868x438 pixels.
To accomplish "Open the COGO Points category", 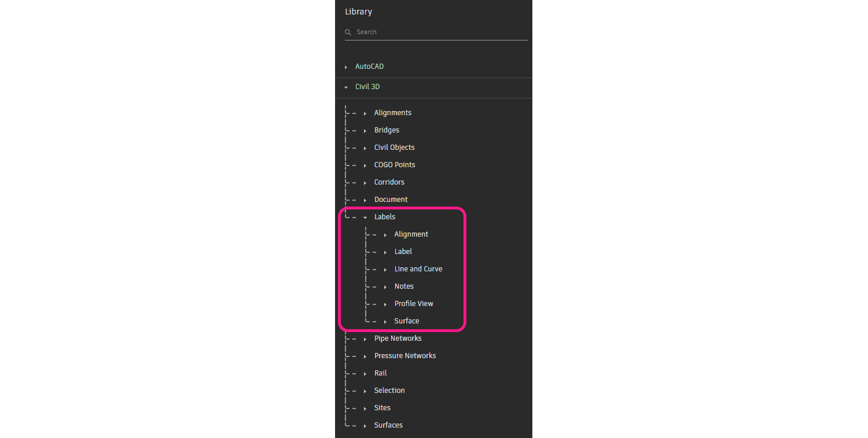I will (x=394, y=165).
